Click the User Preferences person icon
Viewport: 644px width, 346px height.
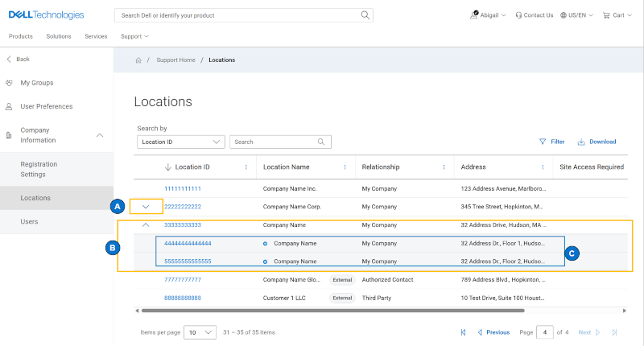click(x=9, y=107)
